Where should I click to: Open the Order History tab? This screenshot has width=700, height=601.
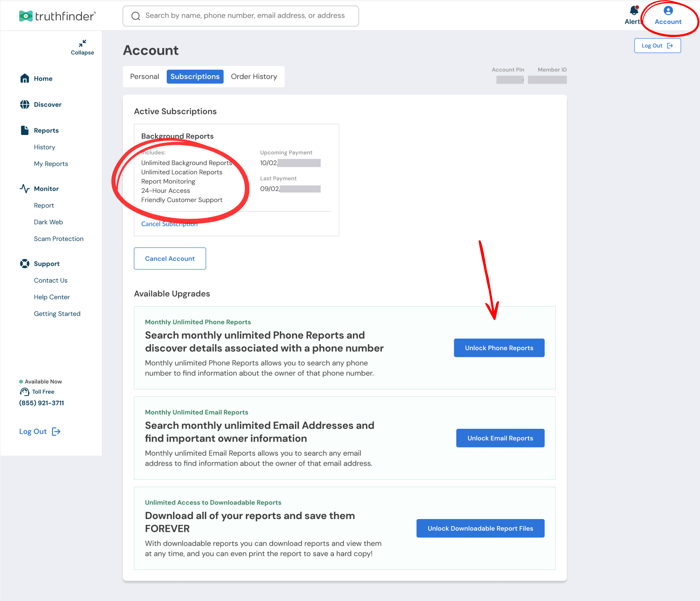pyautogui.click(x=254, y=77)
